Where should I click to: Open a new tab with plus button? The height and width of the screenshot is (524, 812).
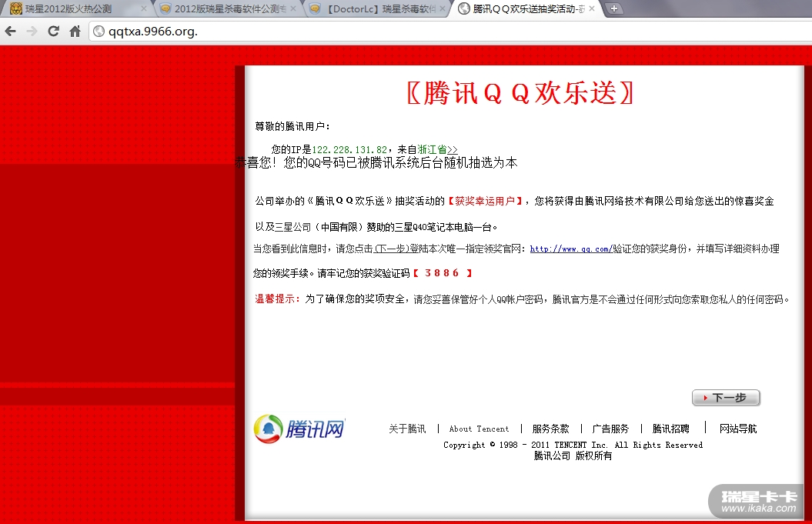coord(613,8)
